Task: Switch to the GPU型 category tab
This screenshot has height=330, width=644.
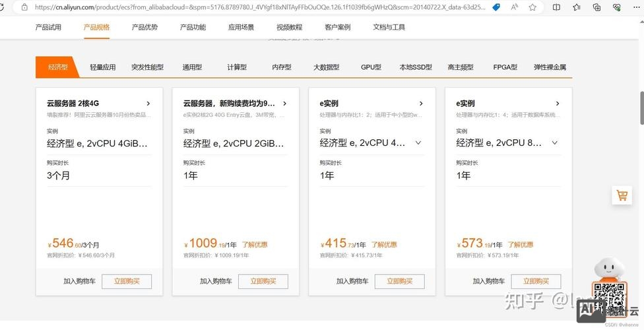Action: (x=371, y=67)
